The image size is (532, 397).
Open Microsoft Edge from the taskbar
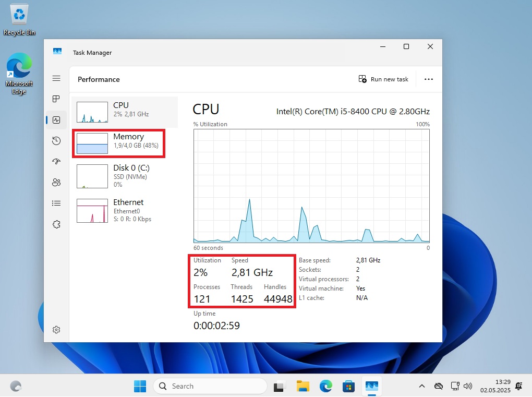tap(325, 386)
